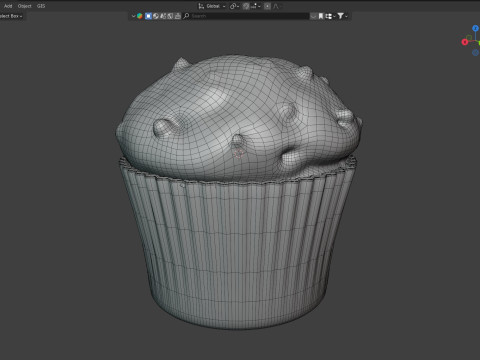Click the proportional falloff curve icon
Screen dimensions: 480x360
[x=276, y=6]
